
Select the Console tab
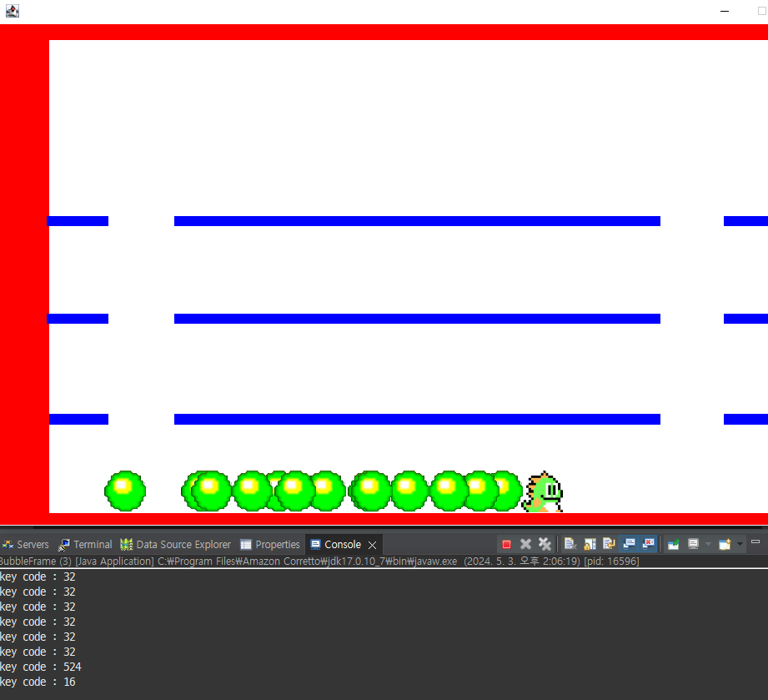pyautogui.click(x=343, y=545)
